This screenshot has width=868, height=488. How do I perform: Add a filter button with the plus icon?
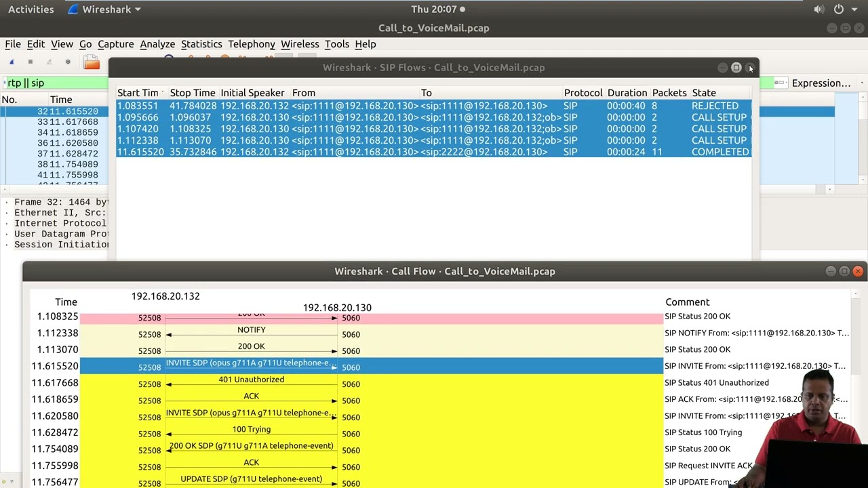(x=862, y=83)
